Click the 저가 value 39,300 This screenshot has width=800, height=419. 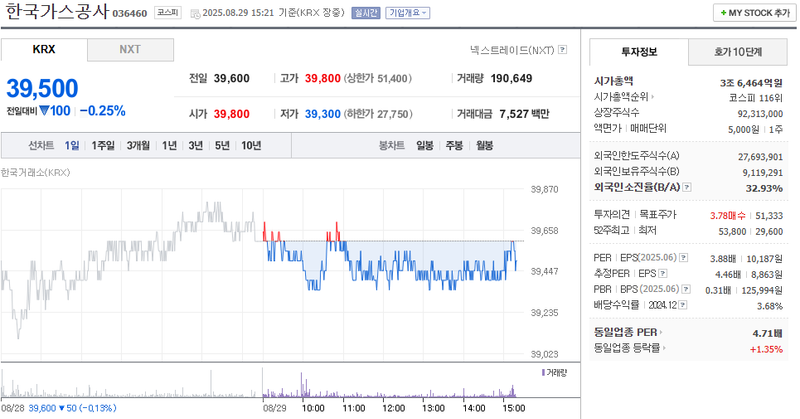click(322, 114)
